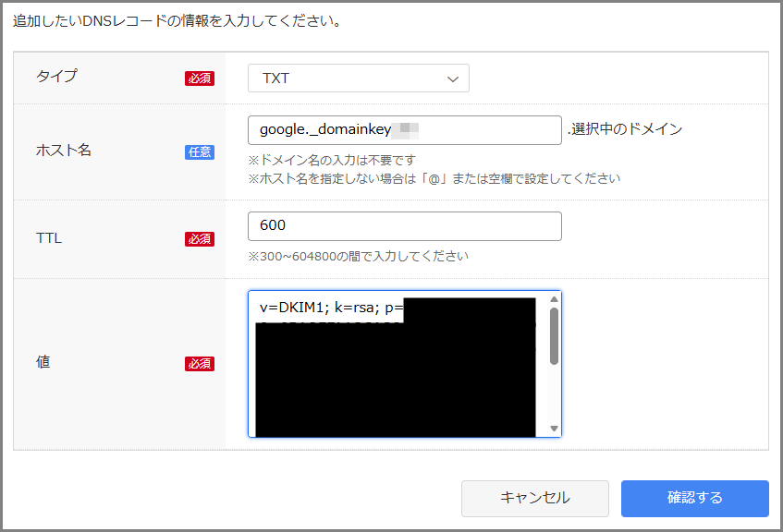Screen dimensions: 783x532
Task: Click the 値 row label
Action: click(x=43, y=363)
